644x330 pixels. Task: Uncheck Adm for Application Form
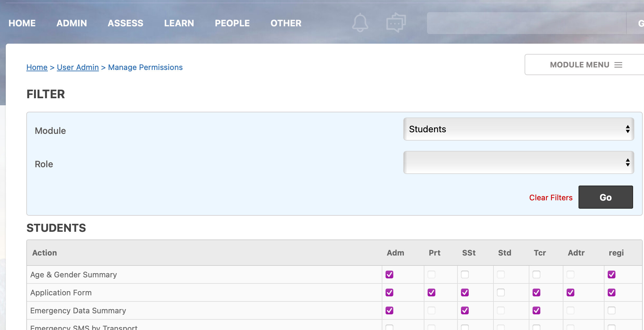(x=389, y=292)
